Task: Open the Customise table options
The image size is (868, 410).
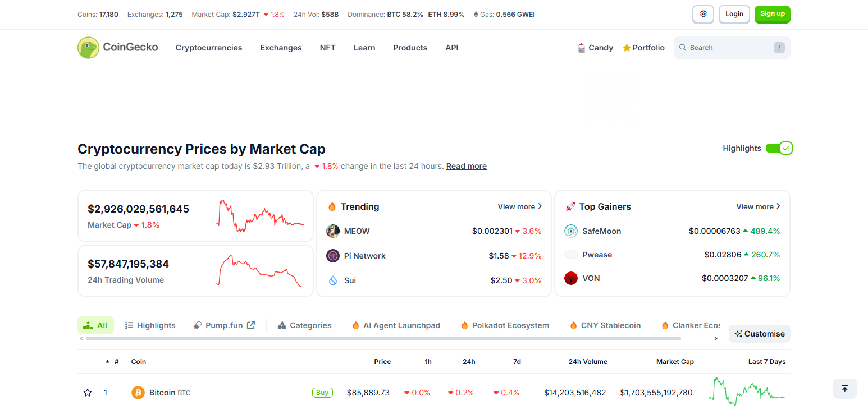Action: [x=759, y=334]
